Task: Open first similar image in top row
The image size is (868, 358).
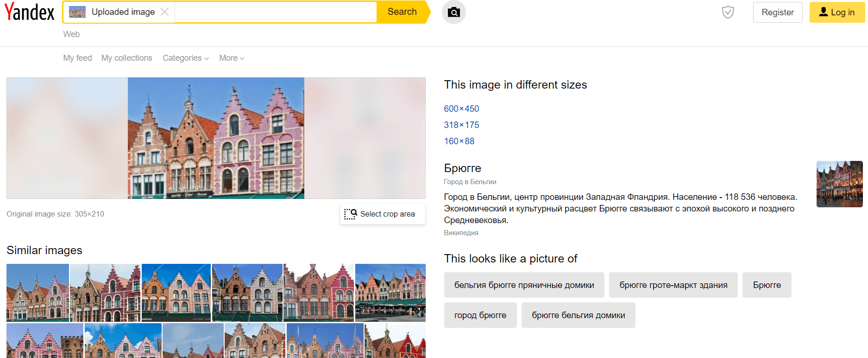Action: [38, 293]
